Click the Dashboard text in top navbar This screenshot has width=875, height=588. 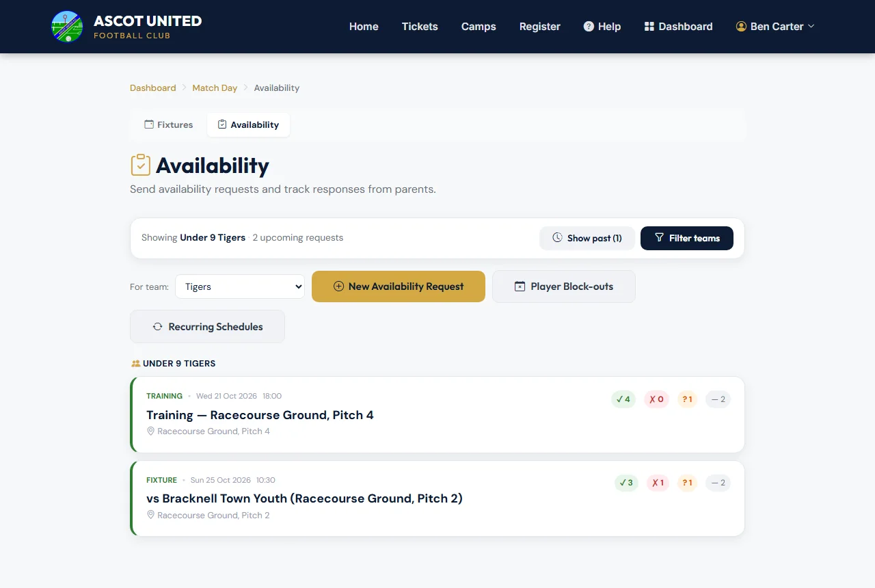(x=686, y=27)
